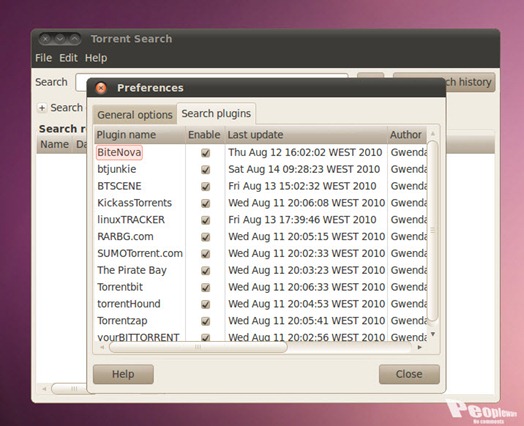Toggle btjunkie plugin checkbox
524x426 pixels.
coord(205,169)
